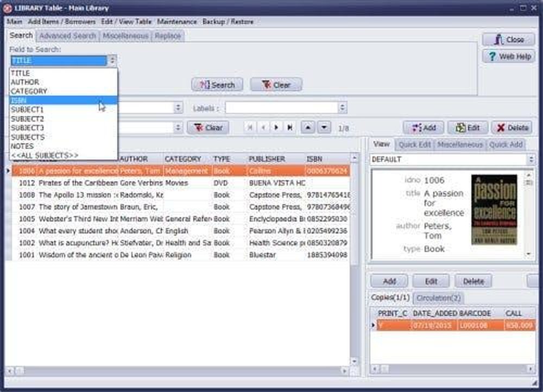
Task: Click the Clear button beside Search
Action: click(x=276, y=85)
